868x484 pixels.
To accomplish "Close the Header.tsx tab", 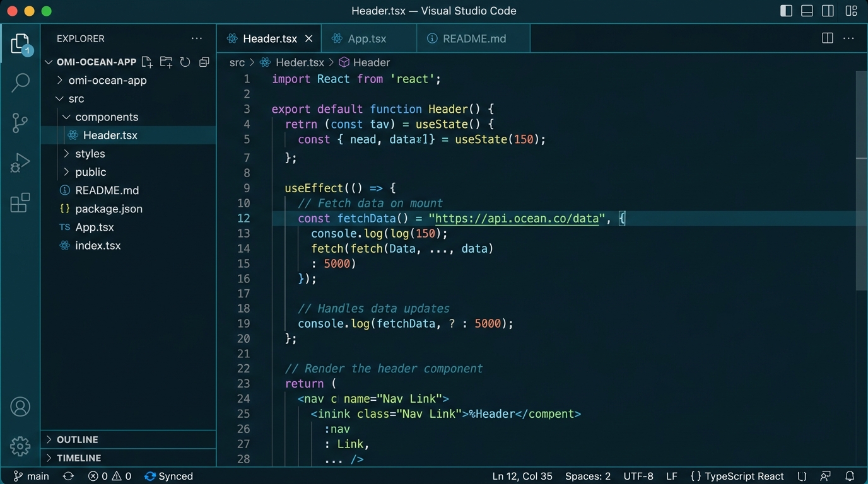I will coord(309,38).
